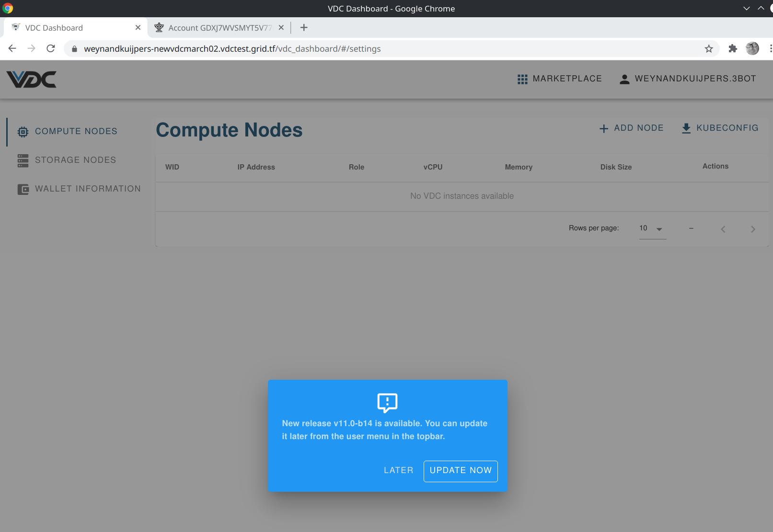Screen dimensions: 773x532
Task: Click the user profile icon in the topbar
Action: tap(624, 79)
